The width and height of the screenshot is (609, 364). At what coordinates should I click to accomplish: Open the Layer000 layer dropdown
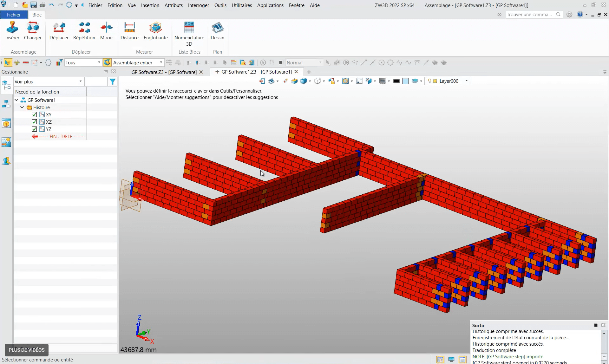(x=466, y=81)
